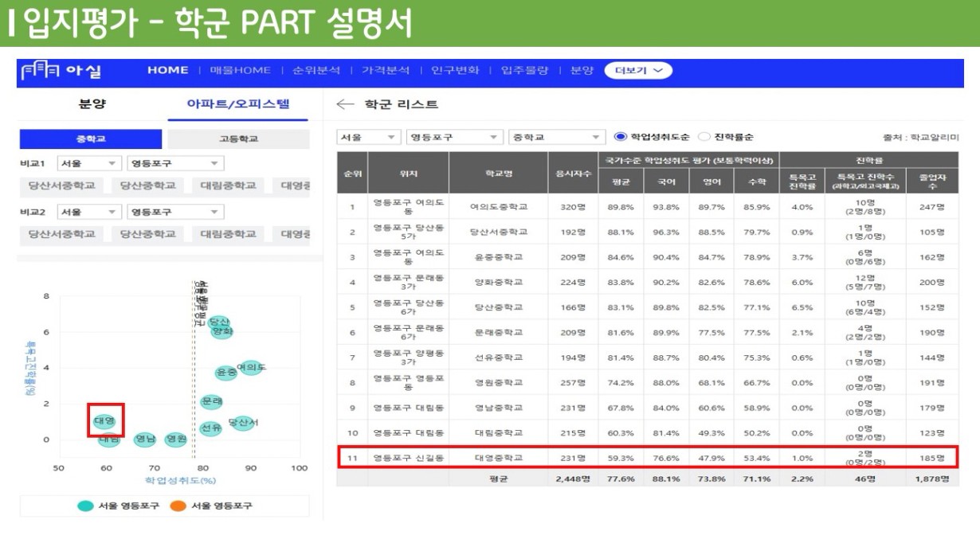Click the 당산중학교 chip in the 비교2 row
Screen dimensions: 980x551
tap(148, 234)
